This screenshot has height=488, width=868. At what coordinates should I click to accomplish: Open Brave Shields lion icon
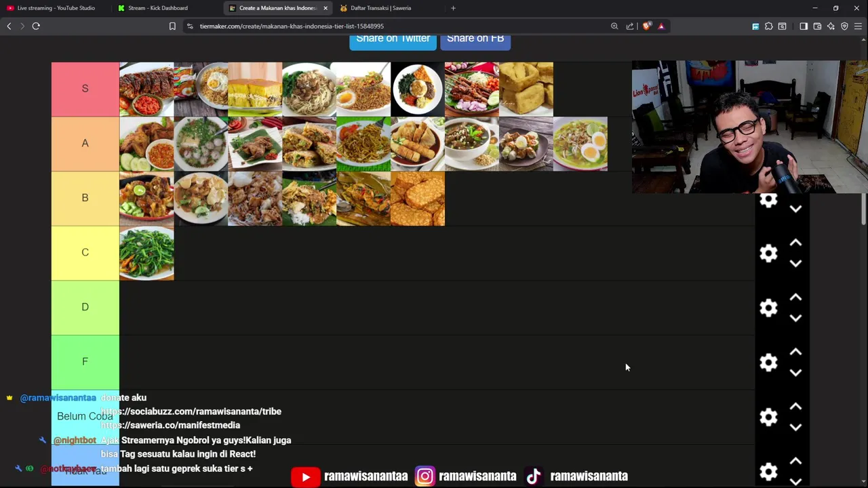coord(647,26)
